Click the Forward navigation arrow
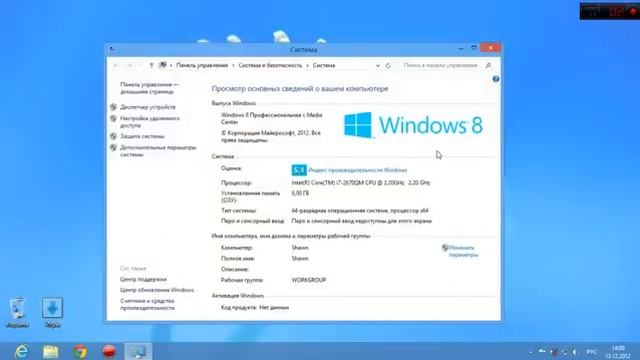Viewport: 640px width, 360px height. [129, 65]
